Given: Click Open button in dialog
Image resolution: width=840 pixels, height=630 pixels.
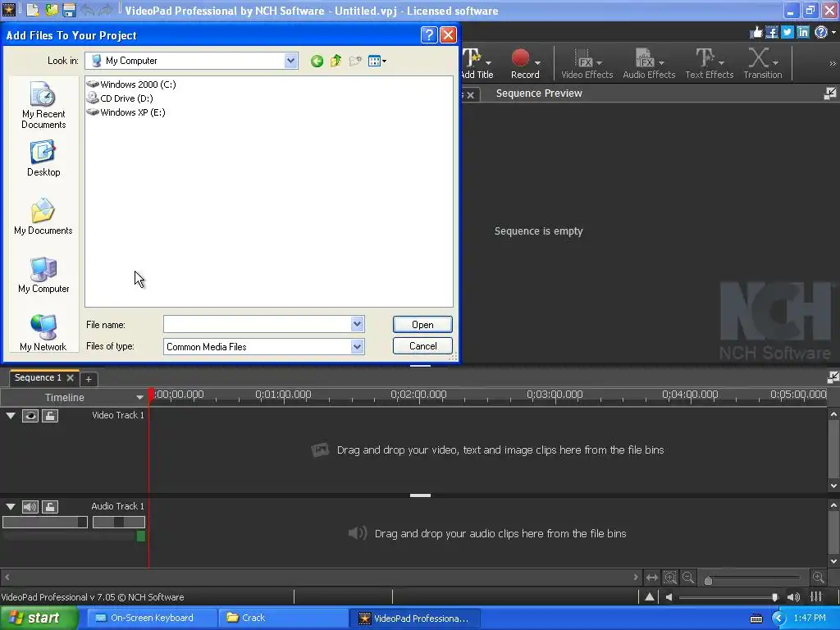Looking at the screenshot, I should pos(422,325).
